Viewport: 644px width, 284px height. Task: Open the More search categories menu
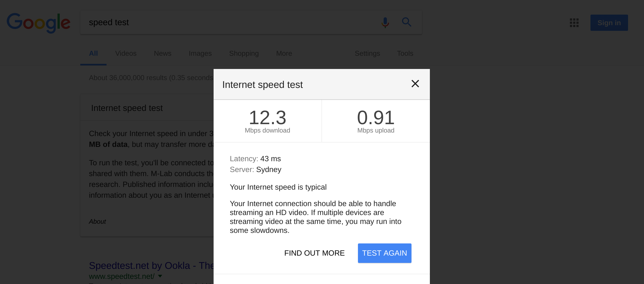(x=284, y=54)
